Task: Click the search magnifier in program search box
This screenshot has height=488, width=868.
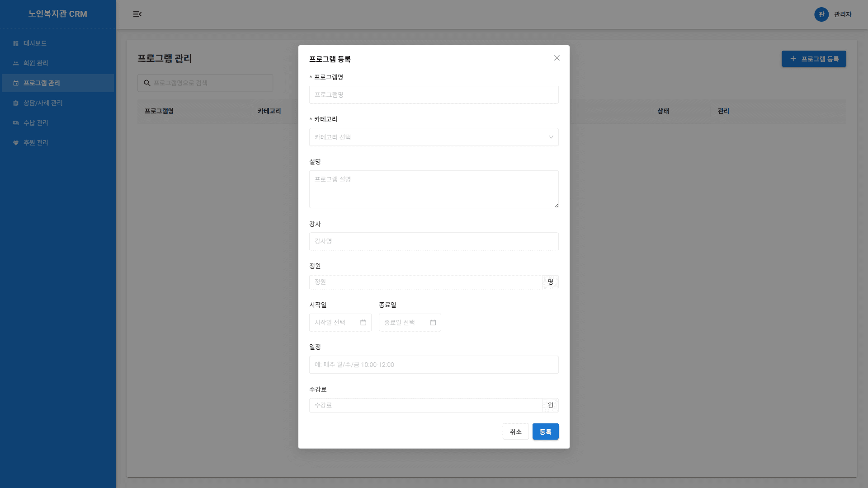Action: click(147, 83)
